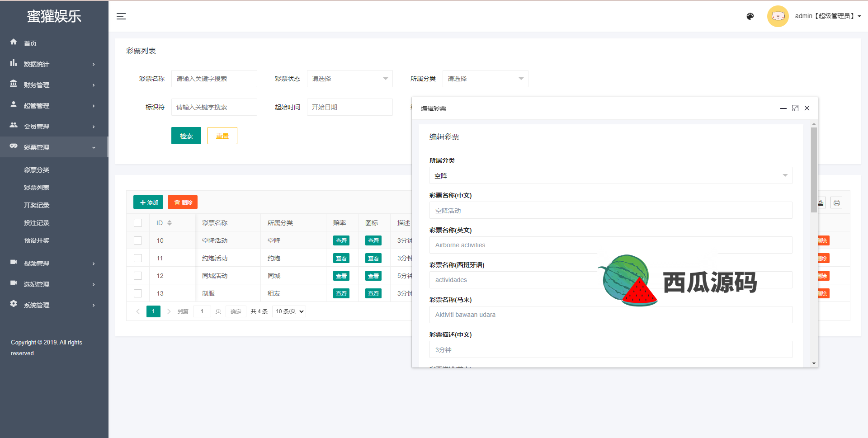The image size is (868, 438).
Task: Expand the 会员管理 sidebar menu
Action: 54,127
